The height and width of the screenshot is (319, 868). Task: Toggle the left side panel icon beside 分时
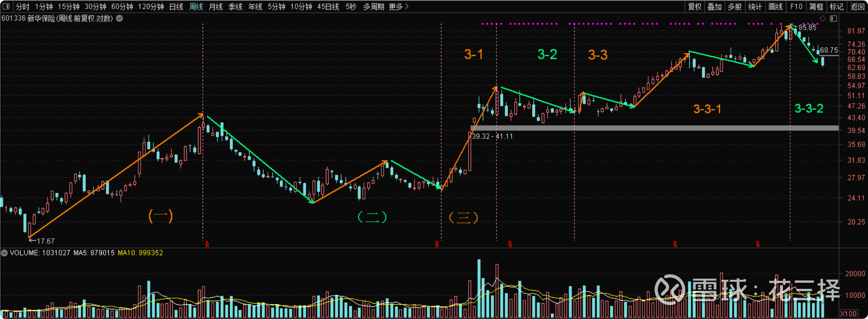tap(6, 7)
